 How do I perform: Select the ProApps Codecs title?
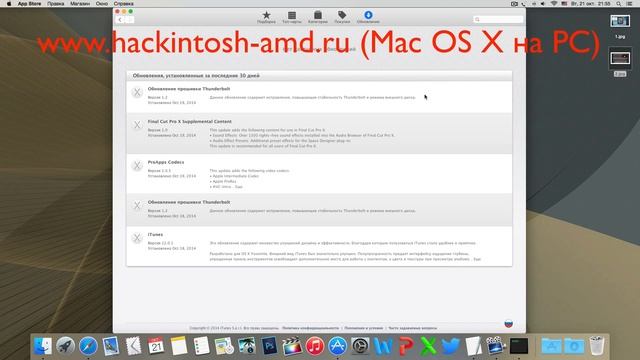[x=166, y=162]
